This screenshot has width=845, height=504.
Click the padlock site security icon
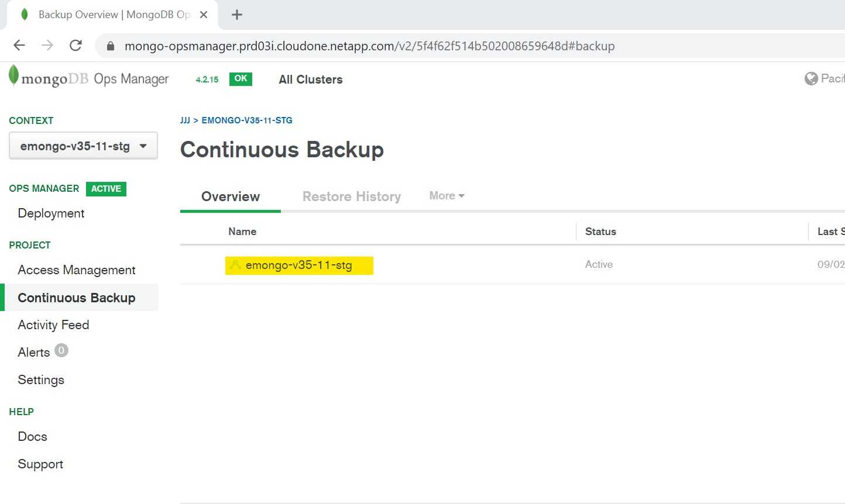click(x=110, y=46)
